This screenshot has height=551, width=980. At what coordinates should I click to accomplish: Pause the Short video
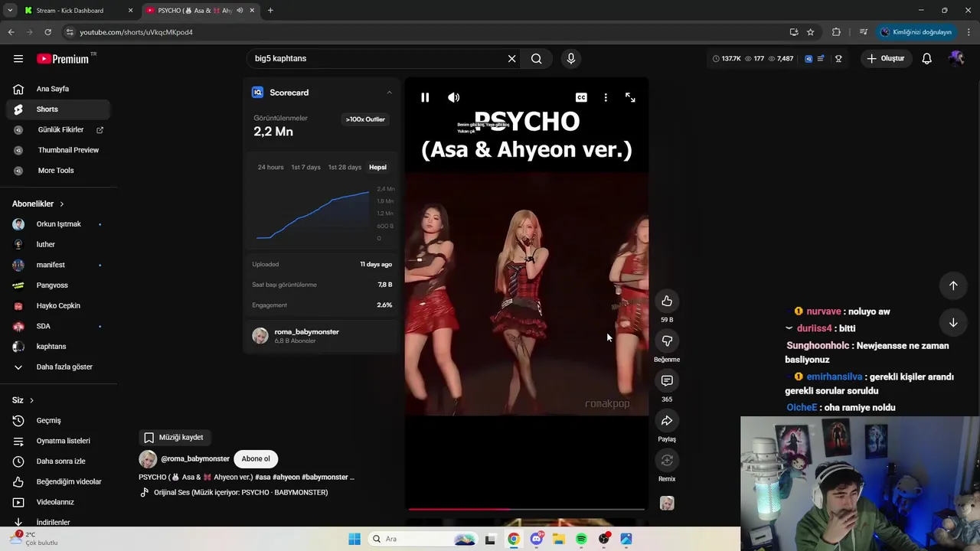point(425,97)
